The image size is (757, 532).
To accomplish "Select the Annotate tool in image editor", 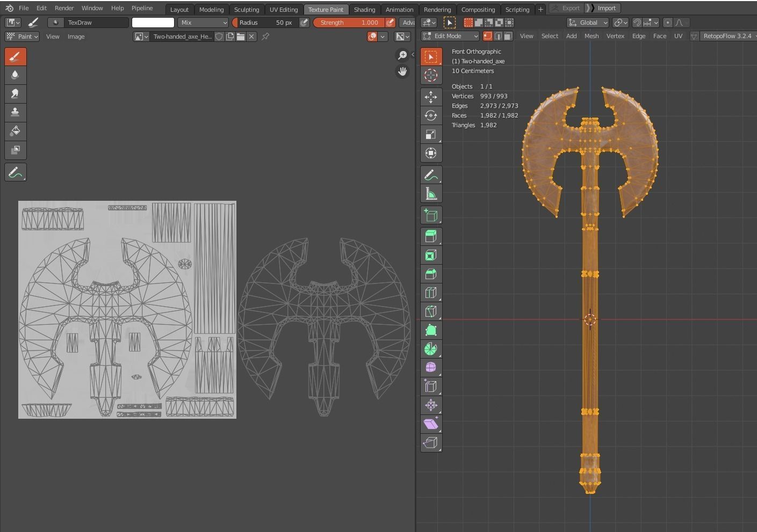I will 15,172.
